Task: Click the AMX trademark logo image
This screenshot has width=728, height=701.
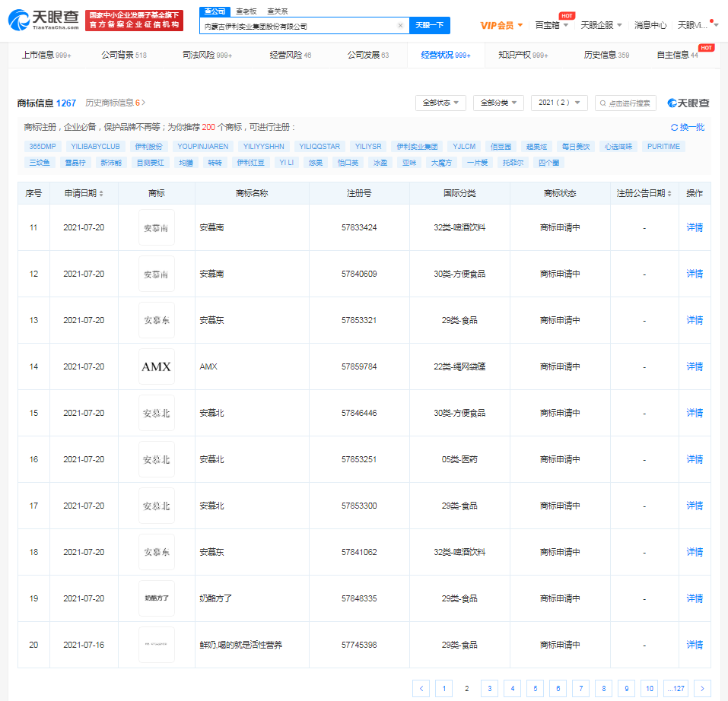Action: (x=157, y=366)
